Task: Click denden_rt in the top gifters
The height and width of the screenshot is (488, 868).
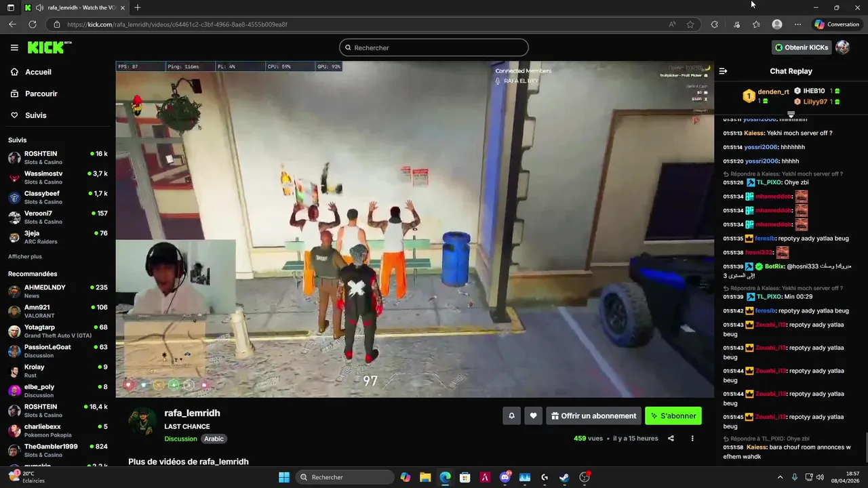Action: (x=773, y=91)
